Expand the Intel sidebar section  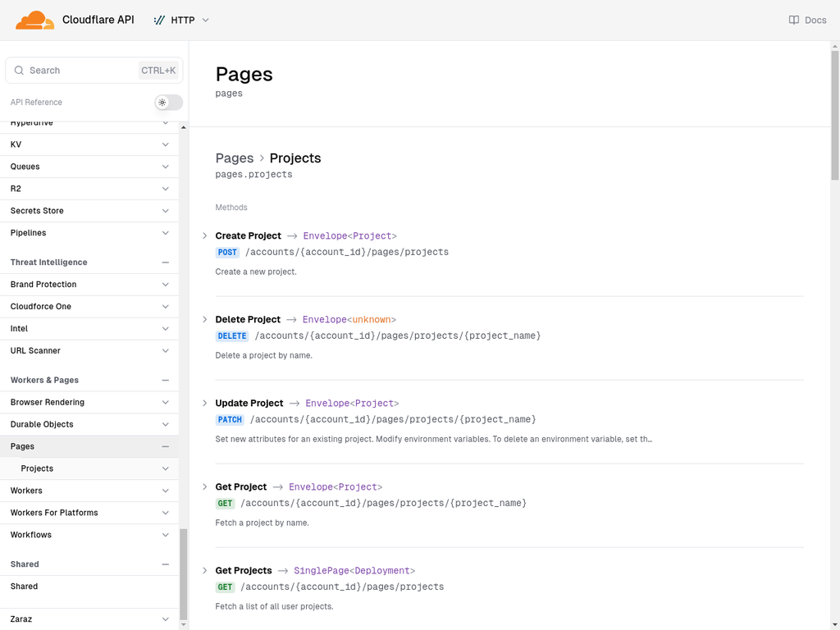(x=166, y=328)
